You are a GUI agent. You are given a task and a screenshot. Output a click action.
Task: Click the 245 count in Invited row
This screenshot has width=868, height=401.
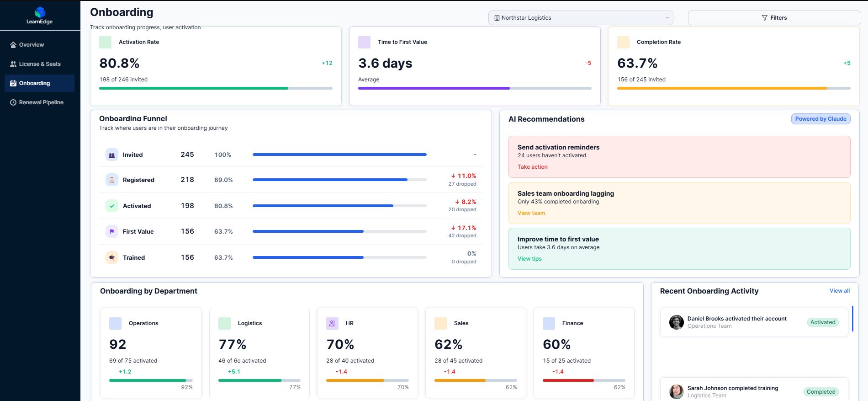tap(187, 155)
